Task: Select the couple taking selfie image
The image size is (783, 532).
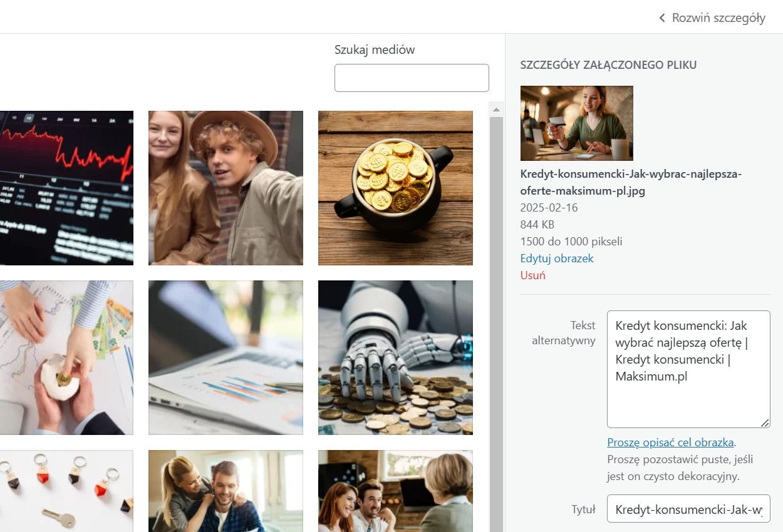Action: click(226, 188)
